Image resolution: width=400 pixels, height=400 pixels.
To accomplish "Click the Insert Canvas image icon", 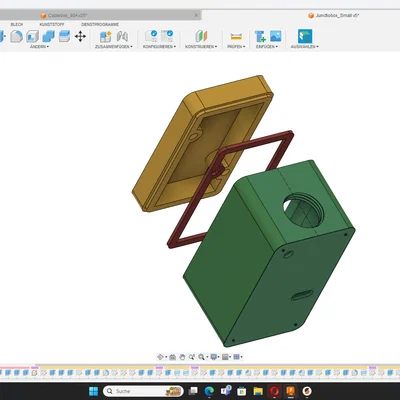I will (276, 36).
